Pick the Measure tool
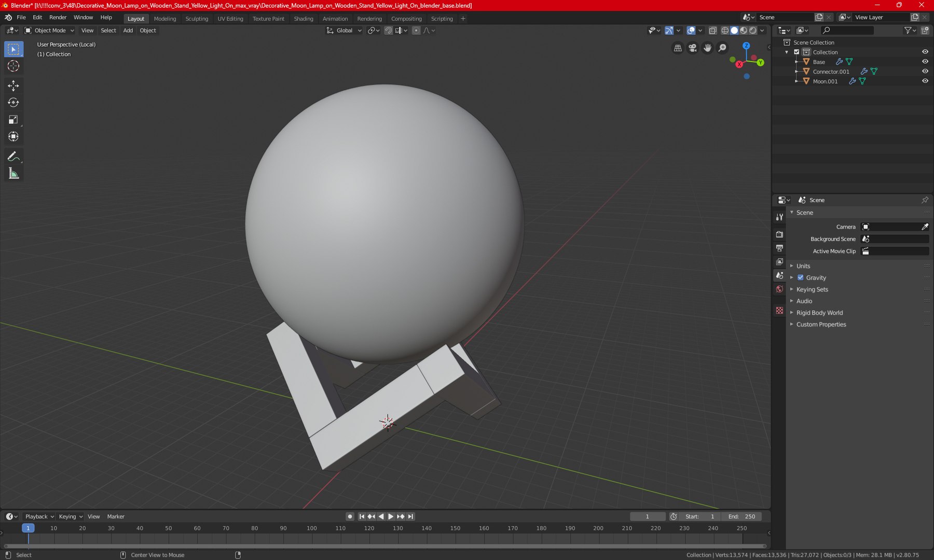The image size is (934, 560). coord(13,174)
